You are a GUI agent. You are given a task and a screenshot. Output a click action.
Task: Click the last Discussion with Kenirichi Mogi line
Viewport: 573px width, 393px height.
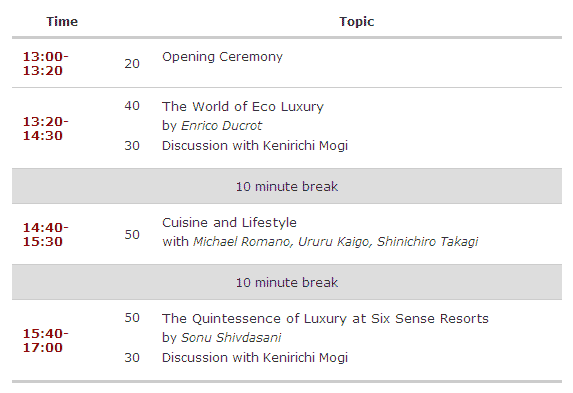tap(255, 357)
